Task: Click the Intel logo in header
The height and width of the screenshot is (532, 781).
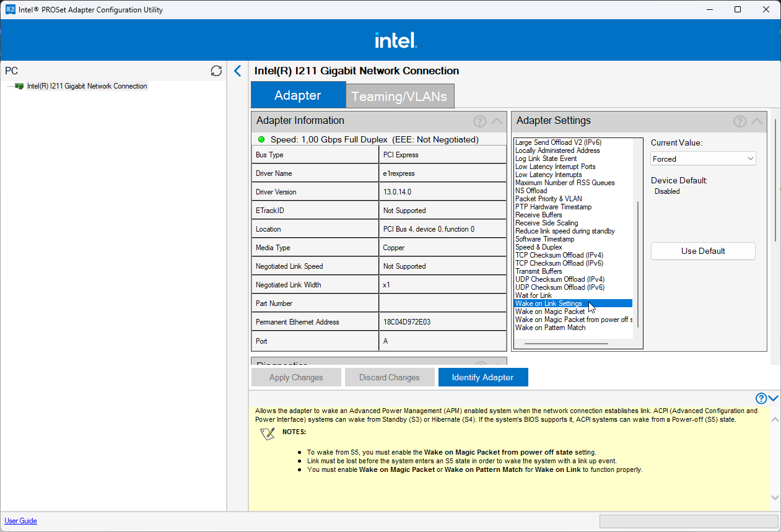Action: point(396,40)
